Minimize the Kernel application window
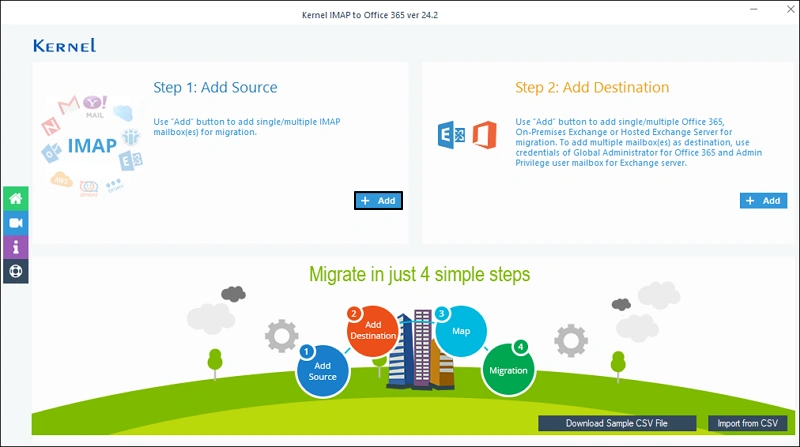 tap(754, 9)
